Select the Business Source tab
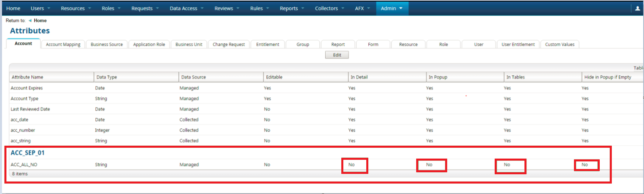The image size is (644, 194). pos(107,44)
